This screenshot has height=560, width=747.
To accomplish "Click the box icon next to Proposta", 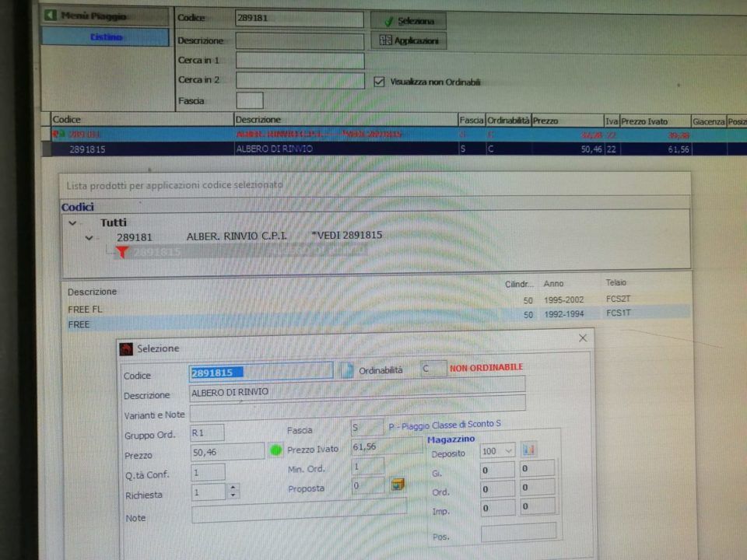I will pyautogui.click(x=398, y=485).
